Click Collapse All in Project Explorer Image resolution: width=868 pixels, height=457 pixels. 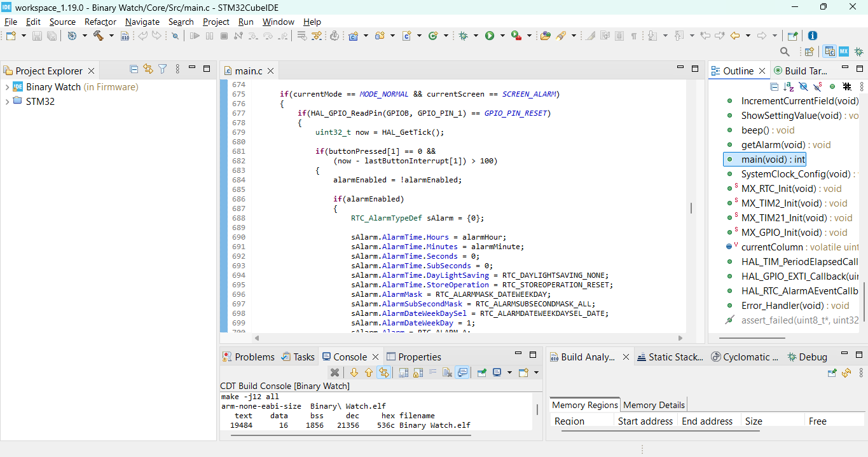click(x=134, y=69)
